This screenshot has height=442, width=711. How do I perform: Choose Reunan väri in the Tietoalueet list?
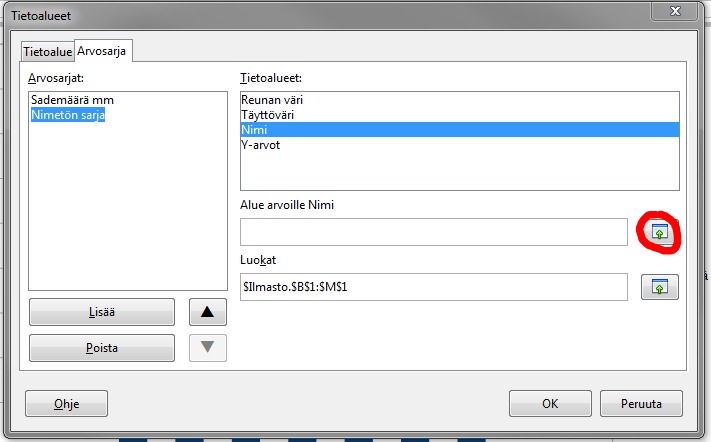click(x=272, y=100)
